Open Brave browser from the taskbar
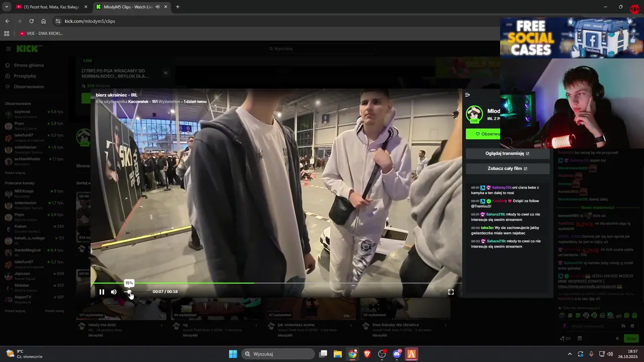644x362 pixels. click(367, 354)
